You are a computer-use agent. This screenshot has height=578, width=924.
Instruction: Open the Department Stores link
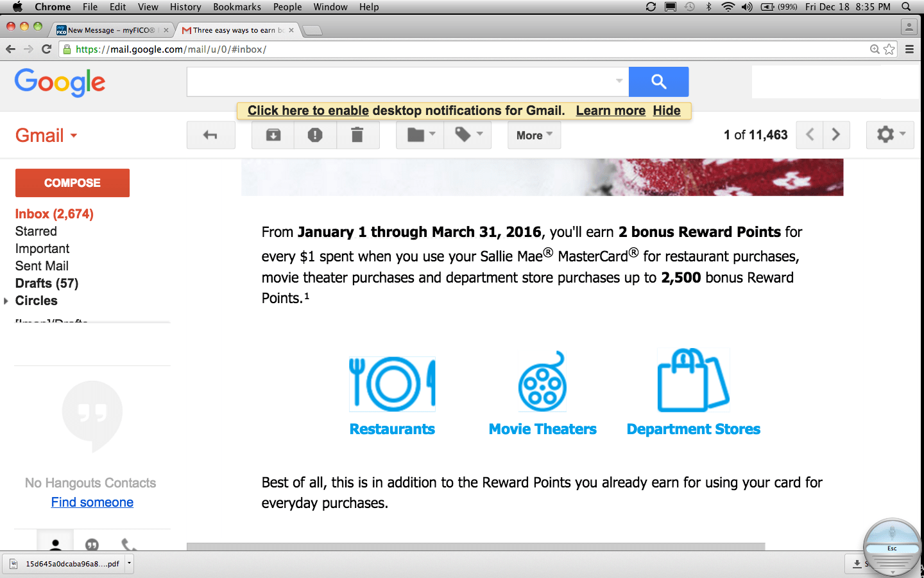coord(694,429)
